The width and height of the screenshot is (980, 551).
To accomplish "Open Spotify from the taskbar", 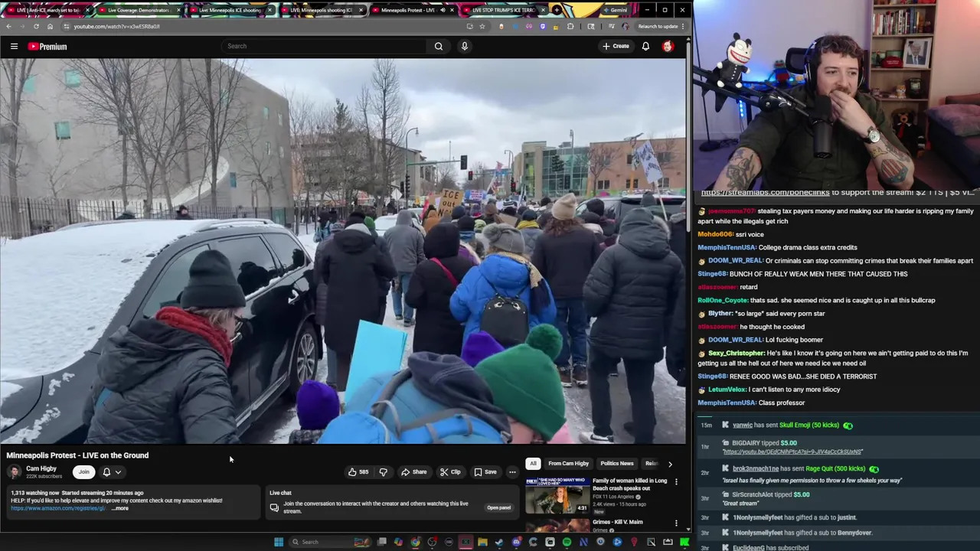I will pyautogui.click(x=567, y=542).
